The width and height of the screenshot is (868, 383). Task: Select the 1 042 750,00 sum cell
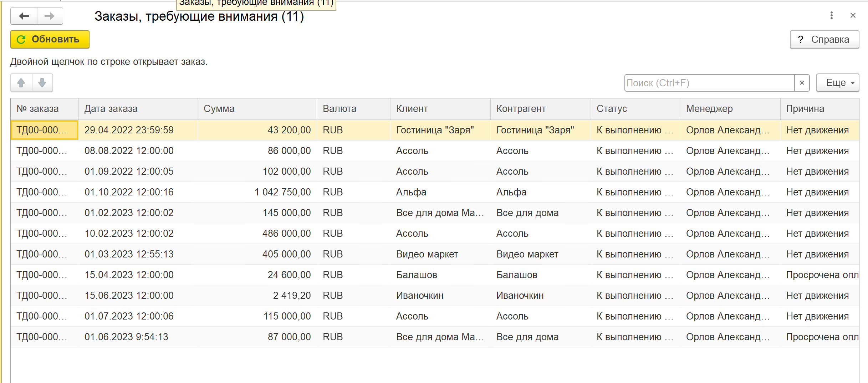(x=257, y=192)
